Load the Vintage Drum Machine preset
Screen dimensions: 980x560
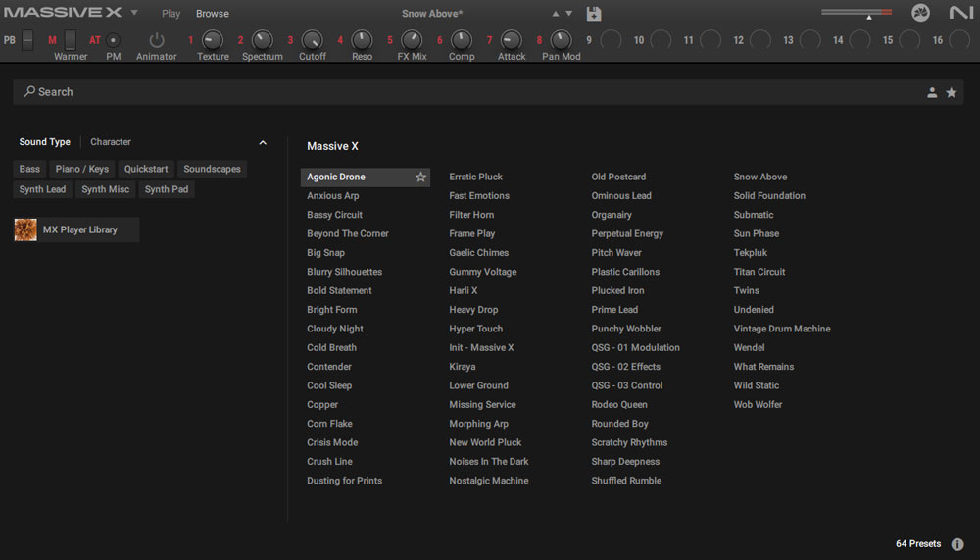782,329
